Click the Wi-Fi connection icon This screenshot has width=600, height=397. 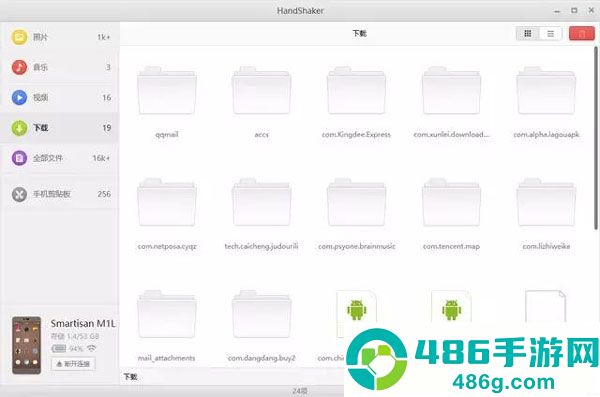[x=91, y=348]
